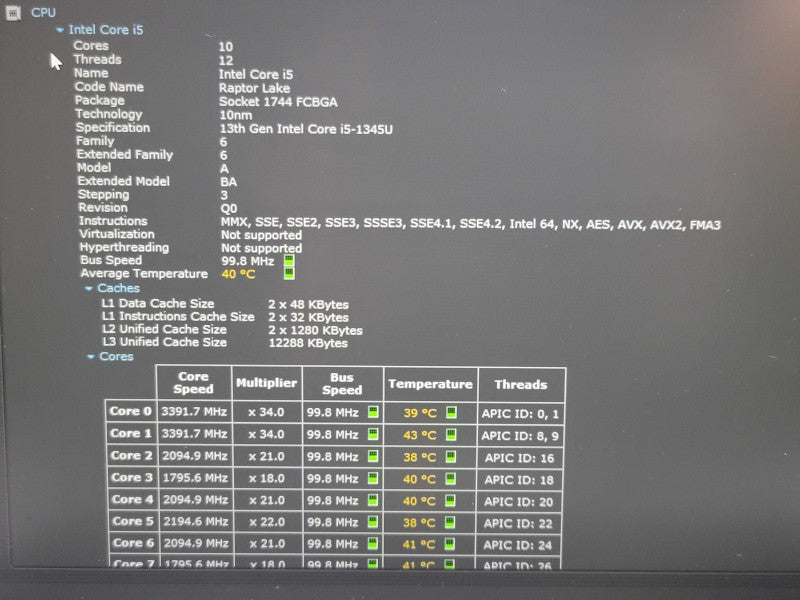Screen dimensions: 800x600
Task: Click the Caches heading label
Action: coord(118,288)
